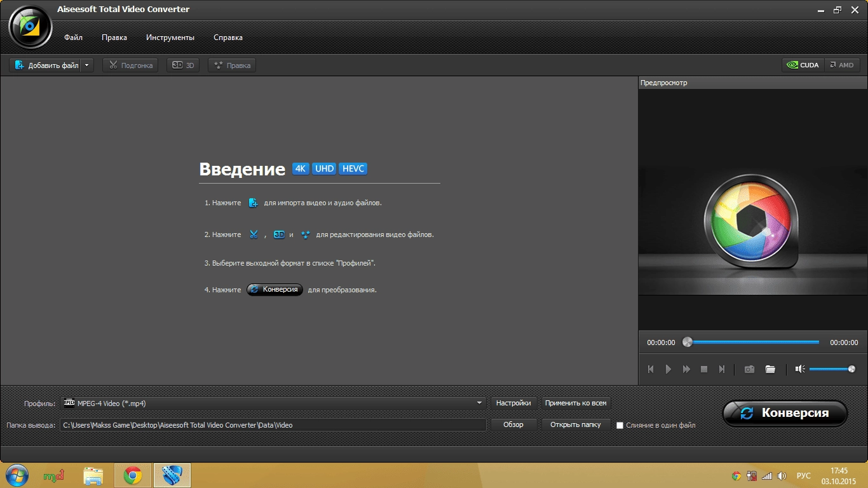Click the Настройки button
868x488 pixels.
pyautogui.click(x=513, y=403)
